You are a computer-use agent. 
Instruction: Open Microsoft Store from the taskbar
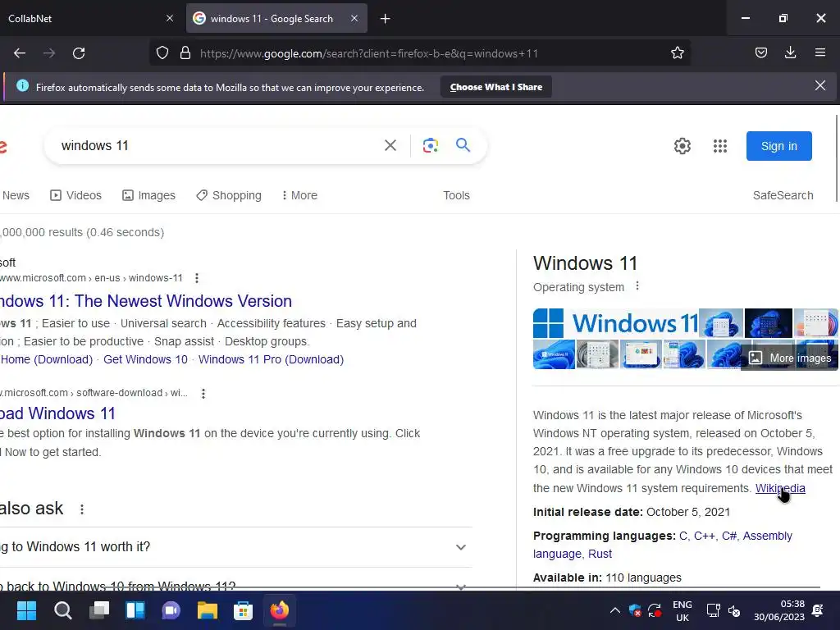243,610
